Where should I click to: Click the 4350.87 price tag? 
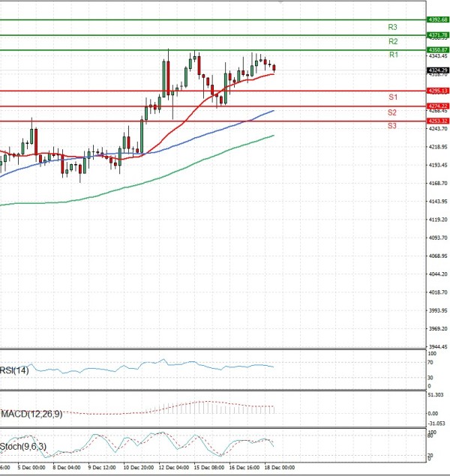click(437, 49)
